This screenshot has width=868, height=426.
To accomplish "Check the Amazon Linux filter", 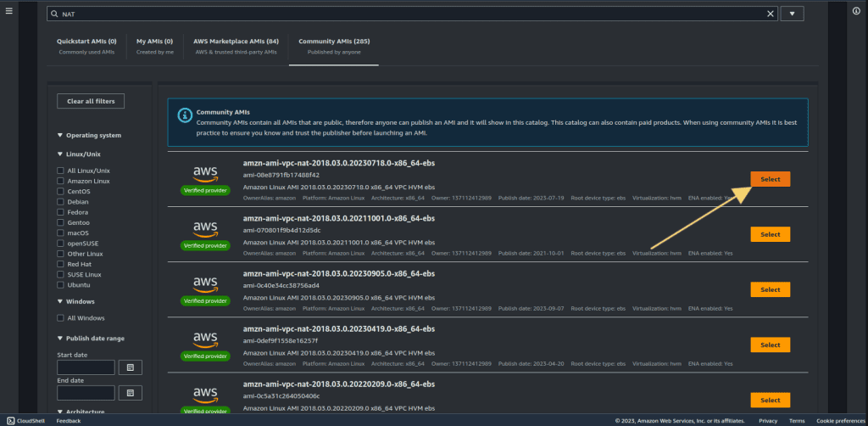I will click(x=60, y=181).
